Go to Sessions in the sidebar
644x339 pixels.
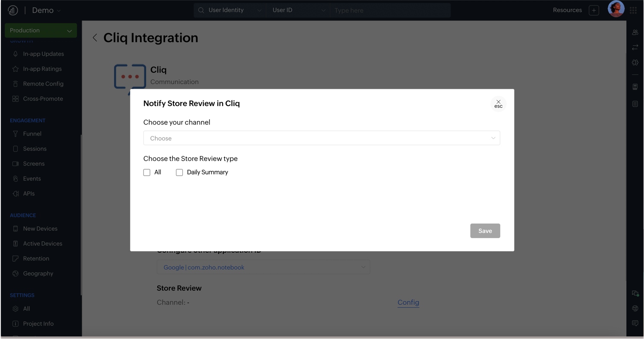pos(35,149)
